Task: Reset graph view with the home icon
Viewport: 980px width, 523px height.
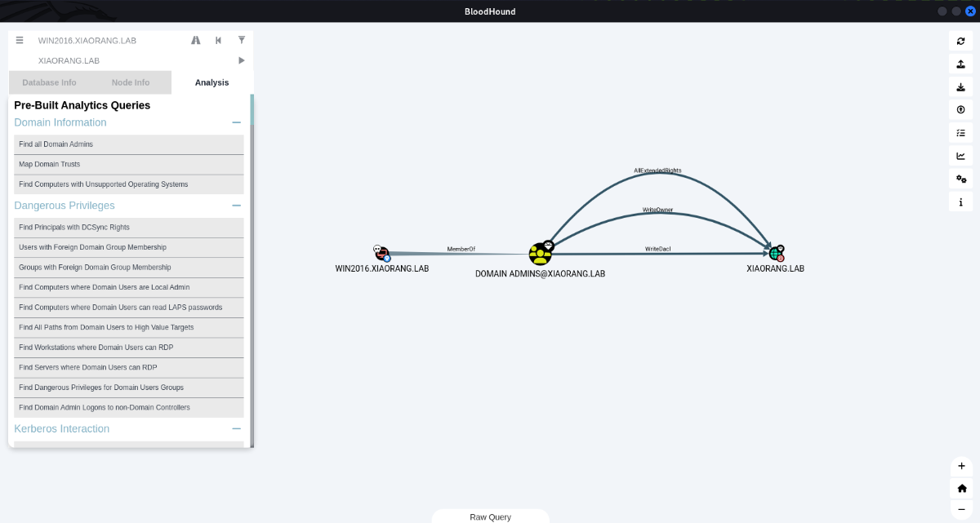Action: [x=961, y=488]
